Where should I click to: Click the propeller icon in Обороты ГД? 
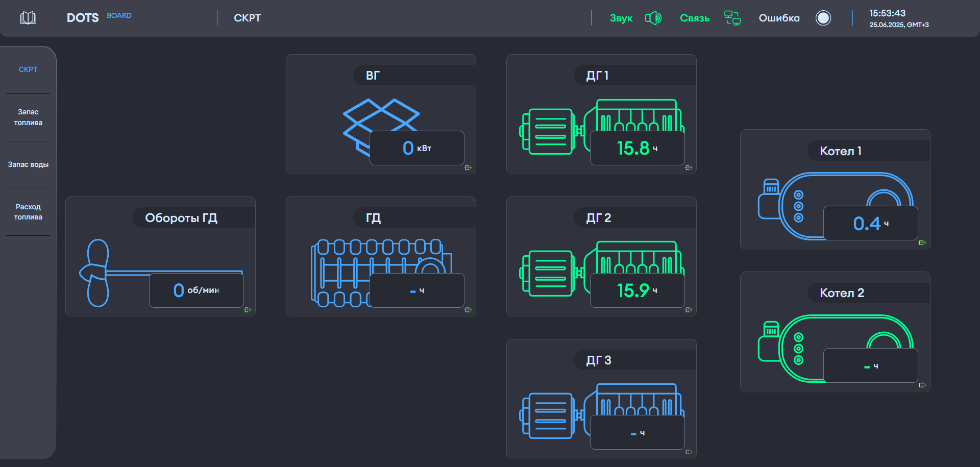point(97,273)
